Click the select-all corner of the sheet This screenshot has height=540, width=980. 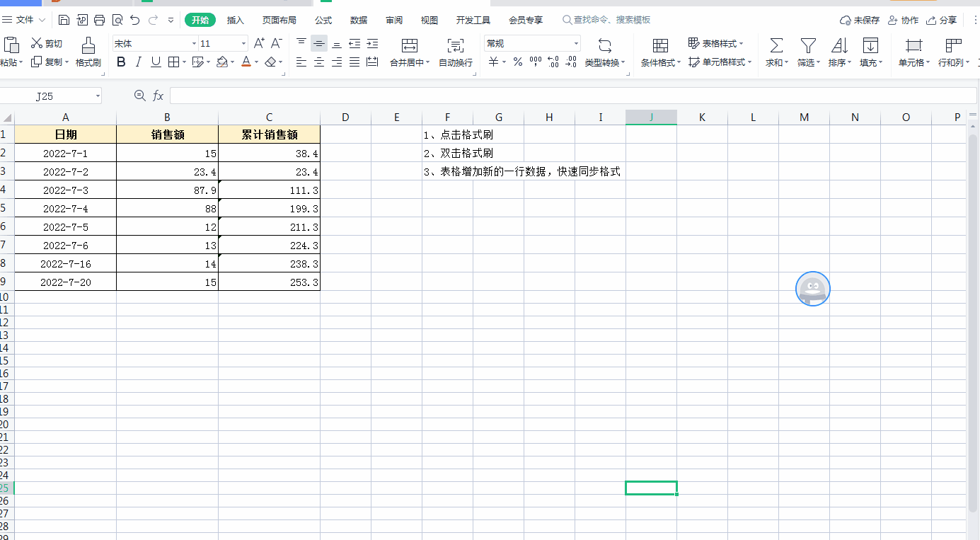tap(6, 117)
